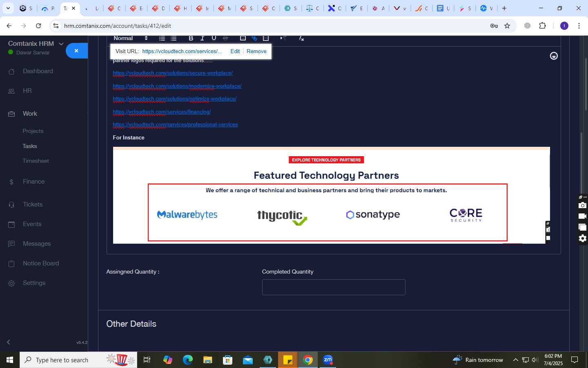Insert a numbered list

click(162, 38)
